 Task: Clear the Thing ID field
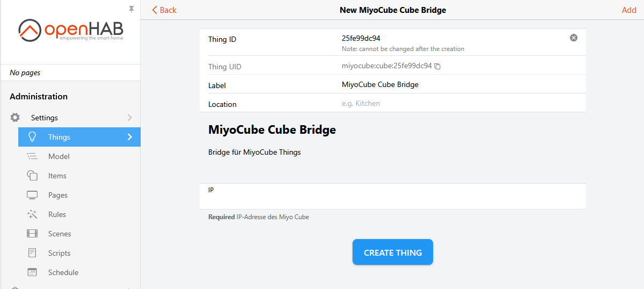click(x=574, y=38)
